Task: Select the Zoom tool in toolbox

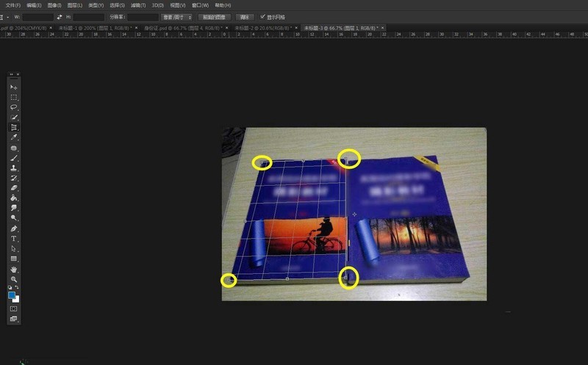Action: [14, 279]
